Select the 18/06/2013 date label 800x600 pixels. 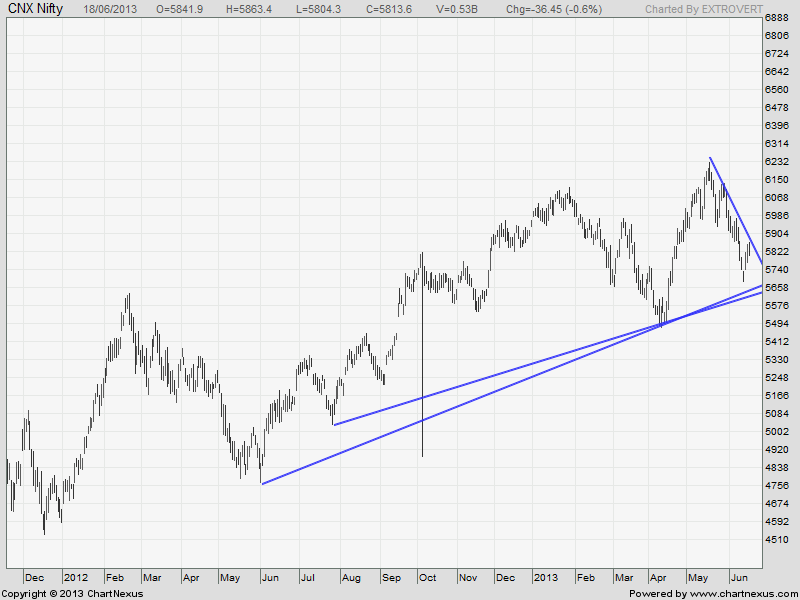112,9
